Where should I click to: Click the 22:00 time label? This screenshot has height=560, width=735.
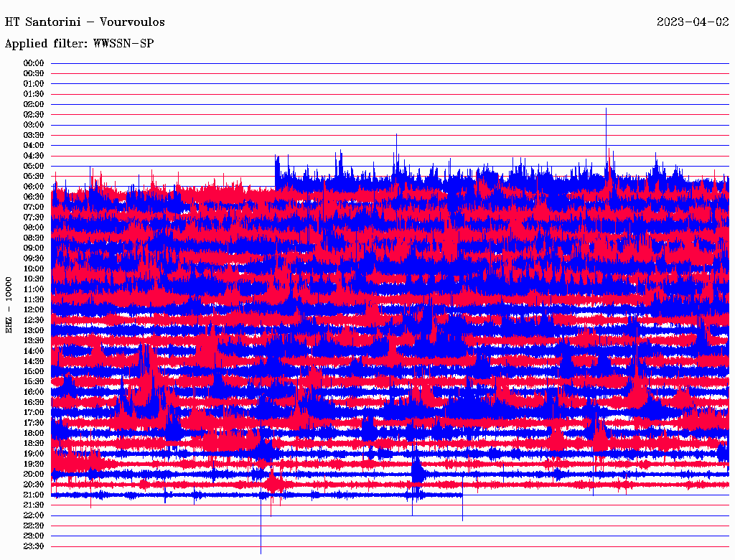pyautogui.click(x=34, y=515)
